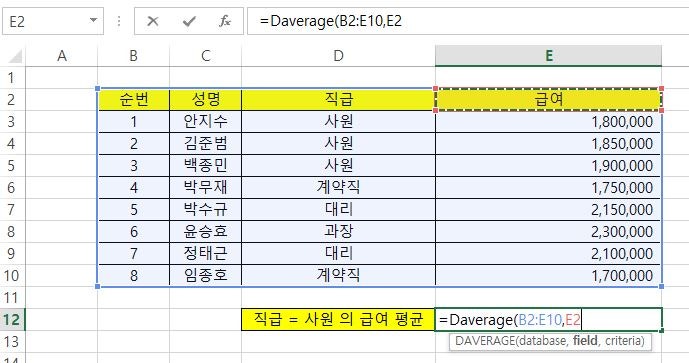Image resolution: width=689 pixels, height=363 pixels.
Task: Select 대리 rank cell in row 7
Action: pos(338,210)
